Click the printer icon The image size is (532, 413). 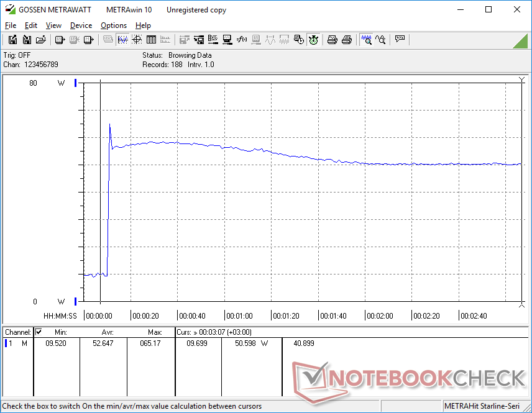[x=346, y=40]
